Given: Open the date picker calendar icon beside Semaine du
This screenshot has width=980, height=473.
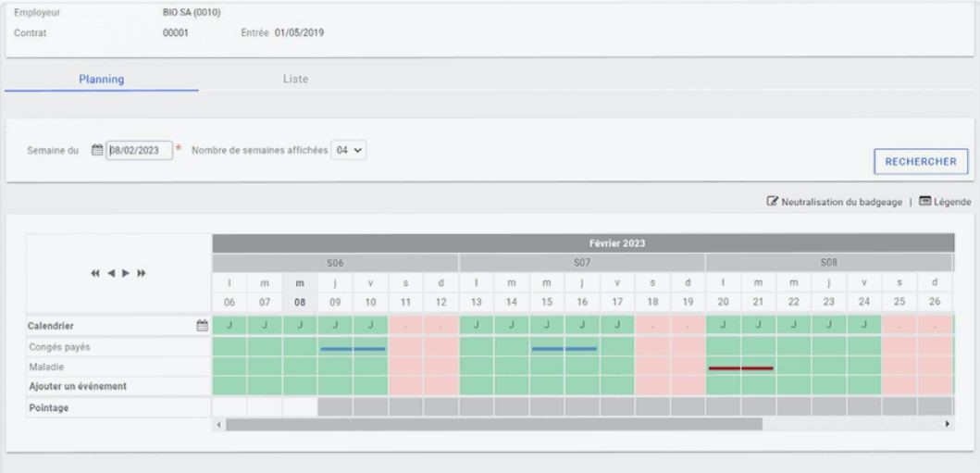Looking at the screenshot, I should [x=97, y=150].
